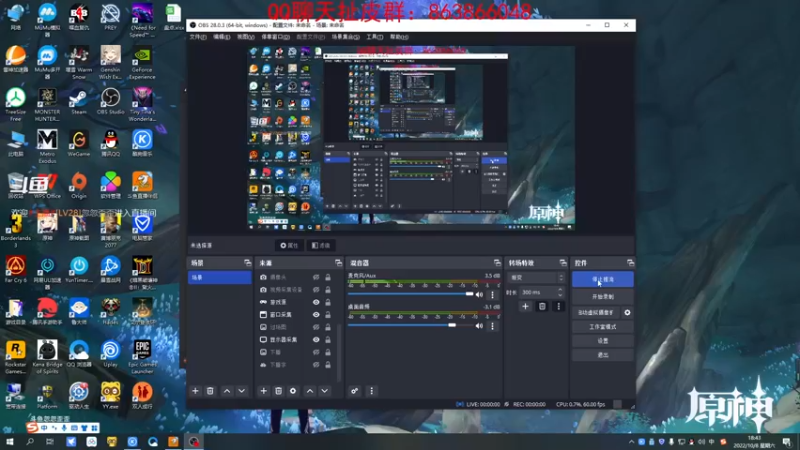Remove transition using the trash icon
The image size is (800, 450).
pyautogui.click(x=542, y=306)
